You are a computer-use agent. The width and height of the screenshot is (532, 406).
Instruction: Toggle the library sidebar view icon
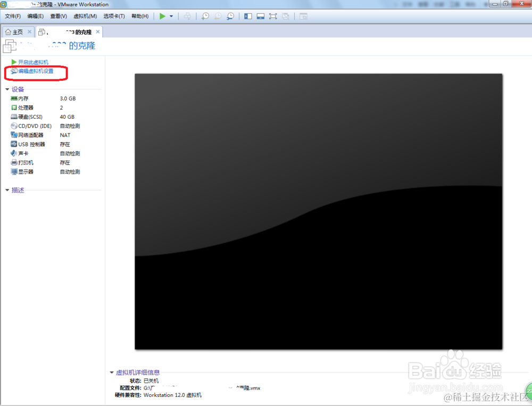point(248,16)
